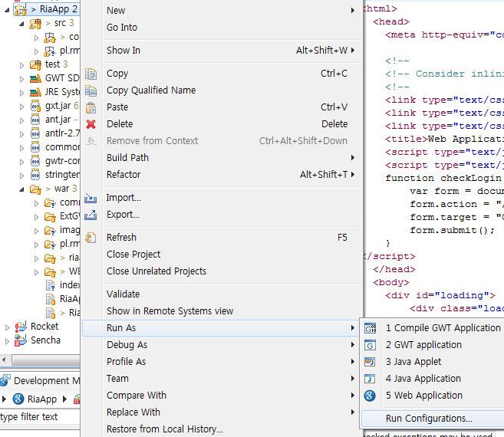
Task: Click the RiaApp project icon in tree
Action: [20, 9]
